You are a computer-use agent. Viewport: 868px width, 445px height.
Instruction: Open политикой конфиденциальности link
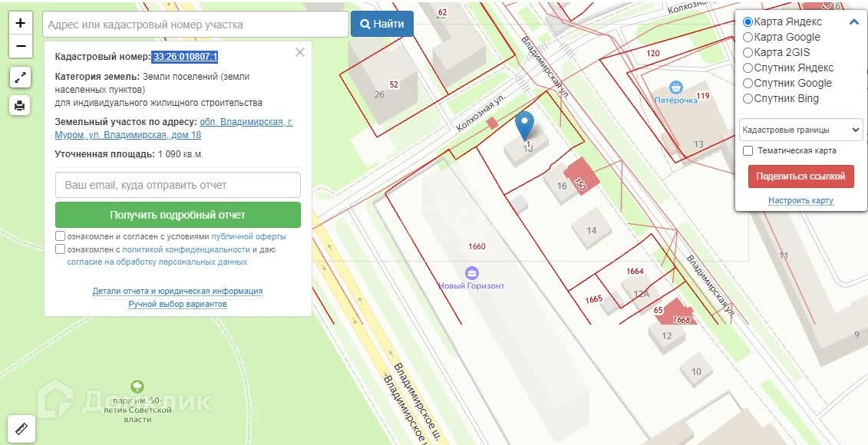[x=186, y=249]
